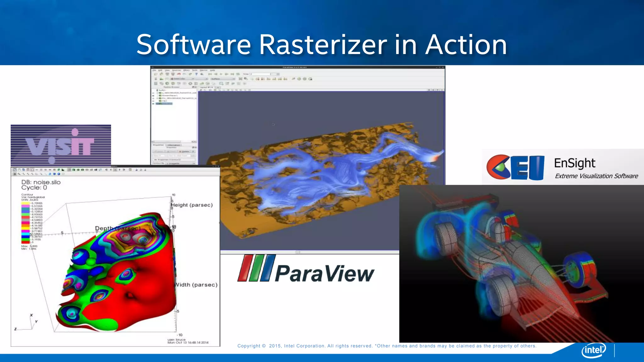Switch to the Information tab in ParaView
Image resolution: width=644 pixels, height=362 pixels.
[x=174, y=145]
